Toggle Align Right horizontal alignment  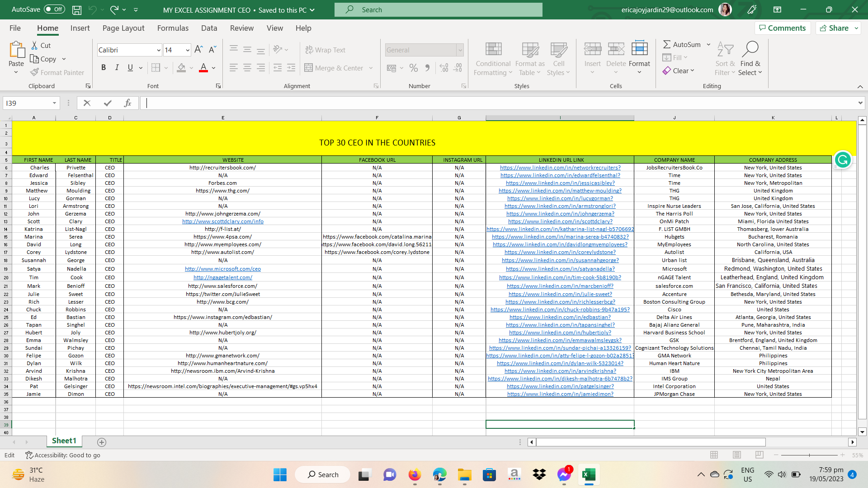(261, 68)
